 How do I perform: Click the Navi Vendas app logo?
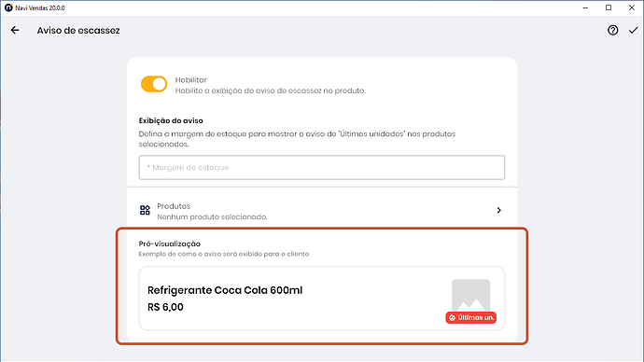(x=8, y=7)
